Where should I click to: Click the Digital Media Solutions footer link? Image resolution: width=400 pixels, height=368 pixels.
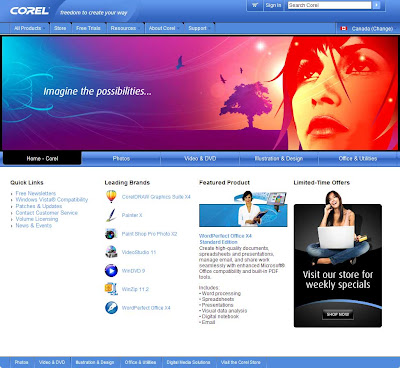point(188,362)
